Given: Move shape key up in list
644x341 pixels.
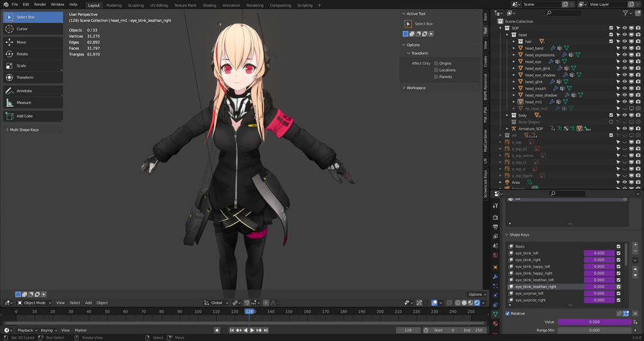Looking at the screenshot, I should pos(636,269).
